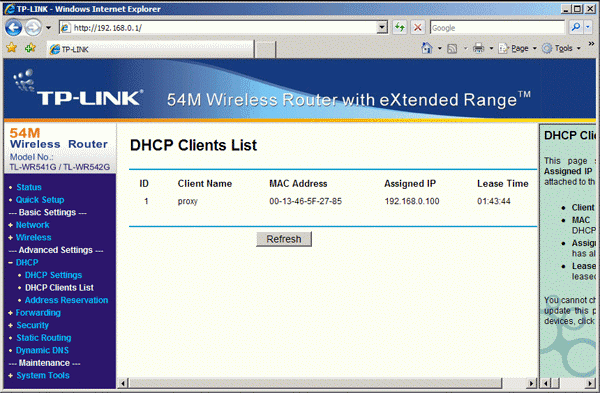Image resolution: width=600 pixels, height=393 pixels.
Task: Expand the Forwarding menu
Action: 38,313
